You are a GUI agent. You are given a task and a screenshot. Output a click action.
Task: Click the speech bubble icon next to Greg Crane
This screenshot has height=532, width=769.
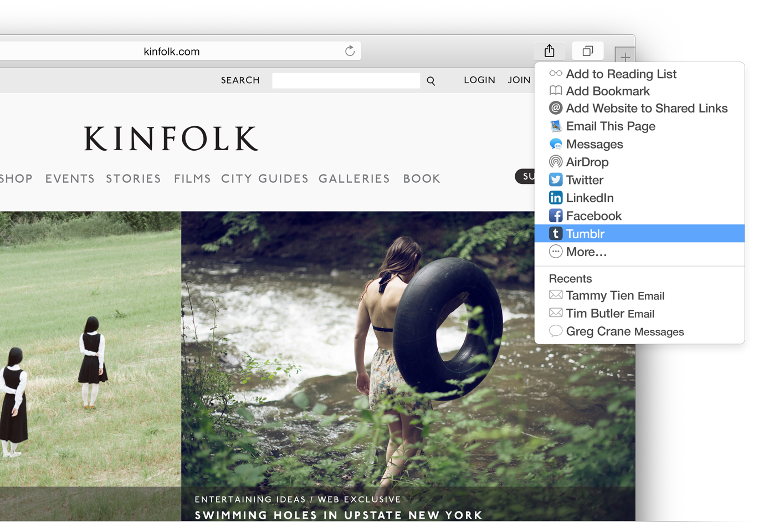(556, 331)
